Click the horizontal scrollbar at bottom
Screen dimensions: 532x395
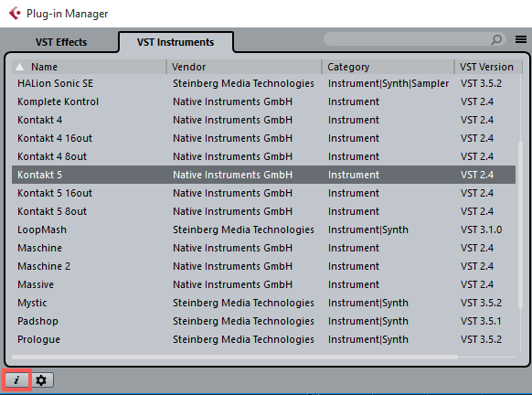pos(235,357)
